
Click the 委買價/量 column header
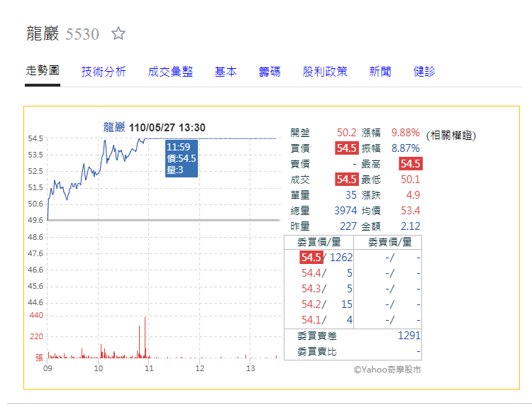click(319, 242)
